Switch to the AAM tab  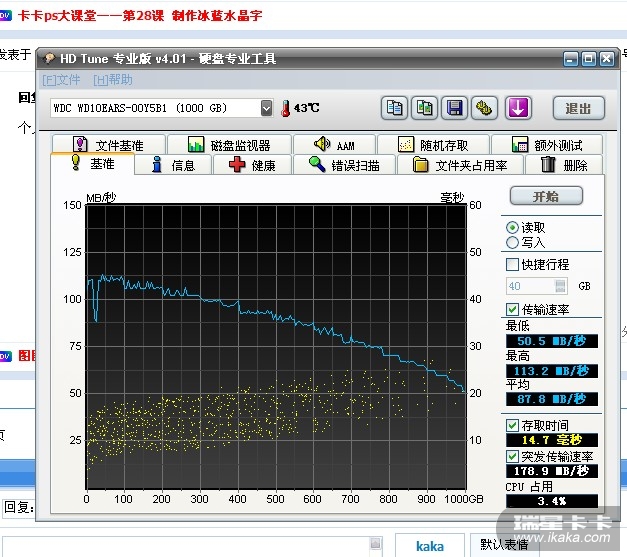[333, 145]
